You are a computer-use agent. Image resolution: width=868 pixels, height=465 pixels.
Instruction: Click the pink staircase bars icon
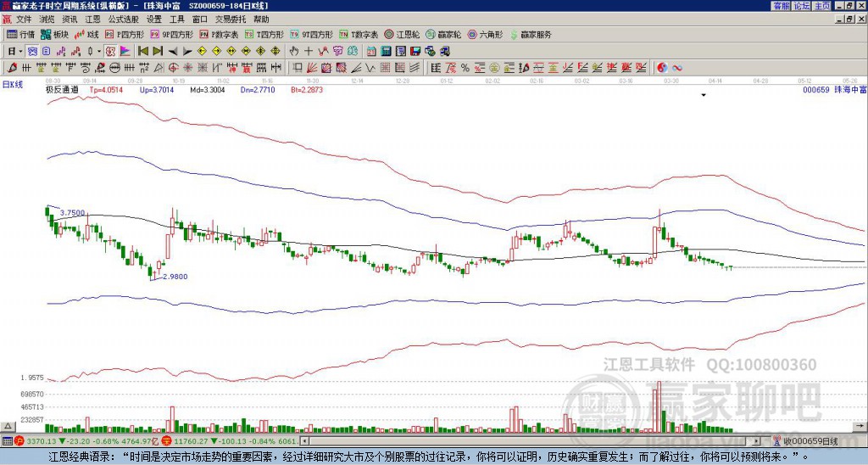click(x=60, y=51)
